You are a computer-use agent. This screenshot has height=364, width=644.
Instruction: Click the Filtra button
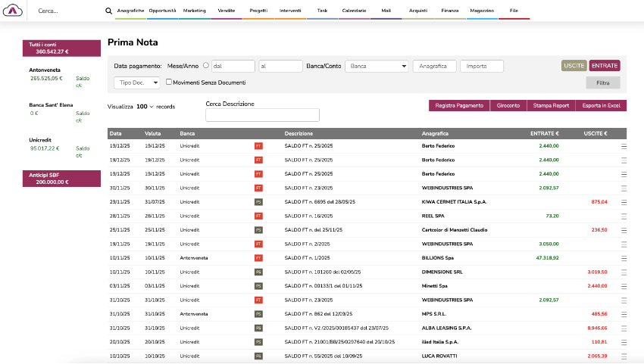coord(602,83)
